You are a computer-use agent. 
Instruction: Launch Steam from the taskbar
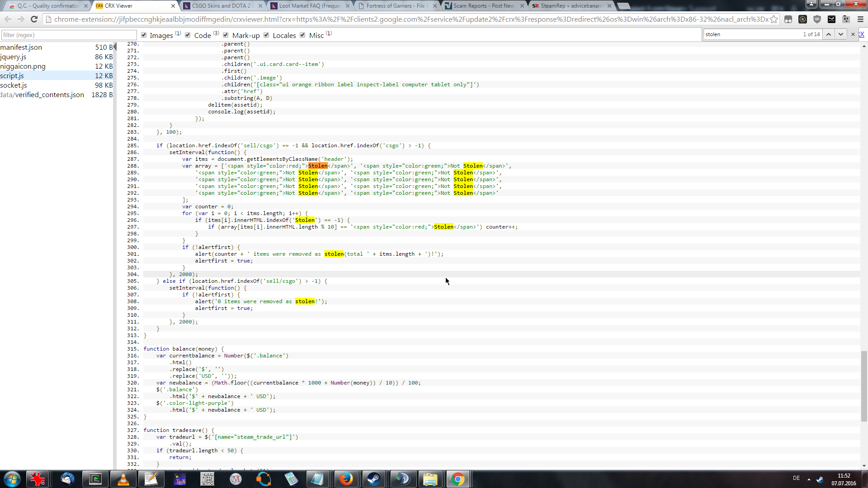coord(374,479)
